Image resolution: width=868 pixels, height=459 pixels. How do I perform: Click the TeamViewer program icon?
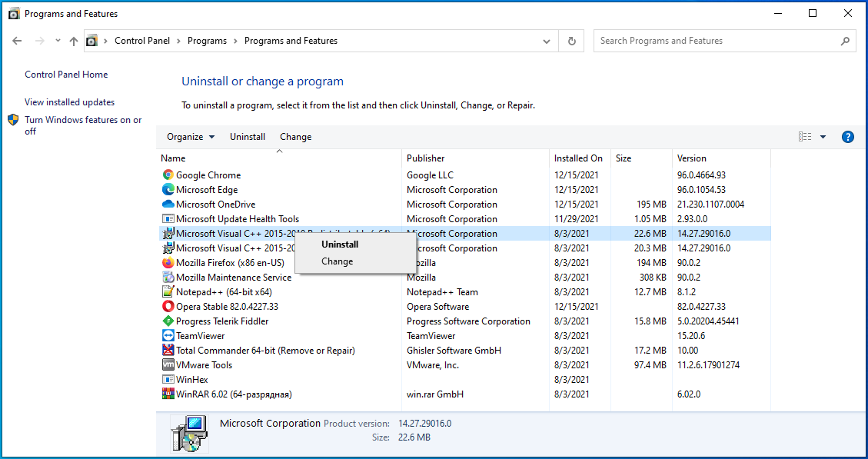click(168, 336)
